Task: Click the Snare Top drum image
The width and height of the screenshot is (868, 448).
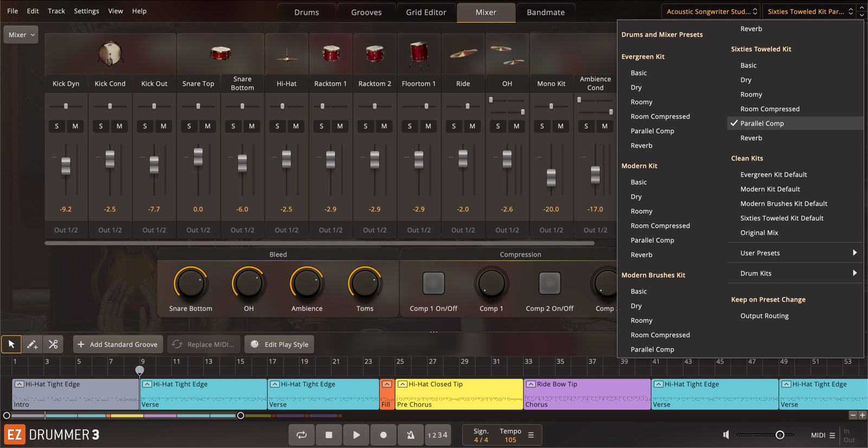Action: pos(220,53)
